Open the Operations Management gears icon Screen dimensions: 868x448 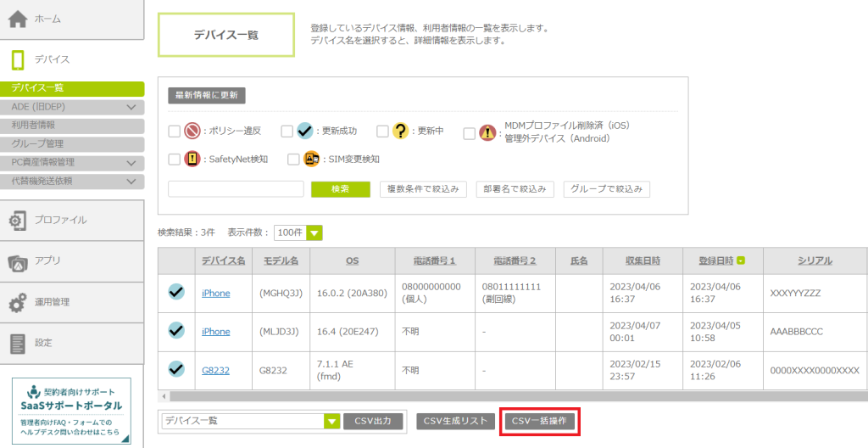18,302
